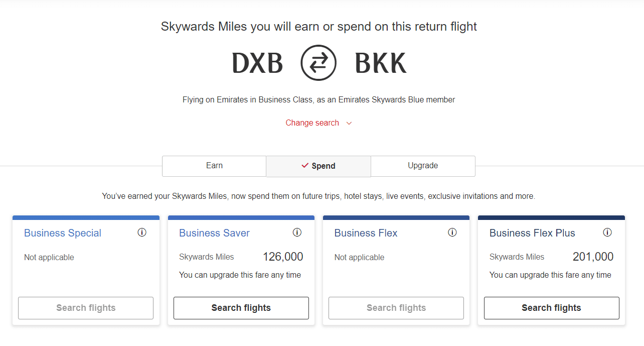Image resolution: width=644 pixels, height=346 pixels.
Task: Click the info icon beside Business Special
Action: click(142, 233)
